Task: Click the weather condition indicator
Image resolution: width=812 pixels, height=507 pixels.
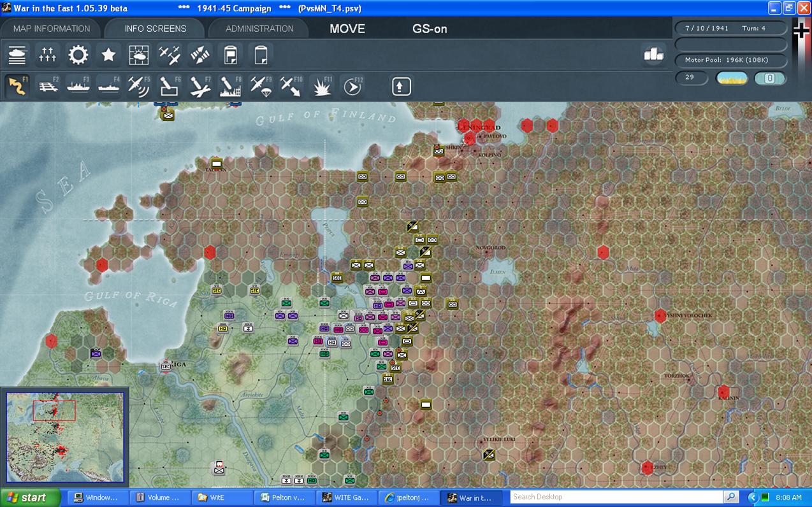Action: coord(732,78)
